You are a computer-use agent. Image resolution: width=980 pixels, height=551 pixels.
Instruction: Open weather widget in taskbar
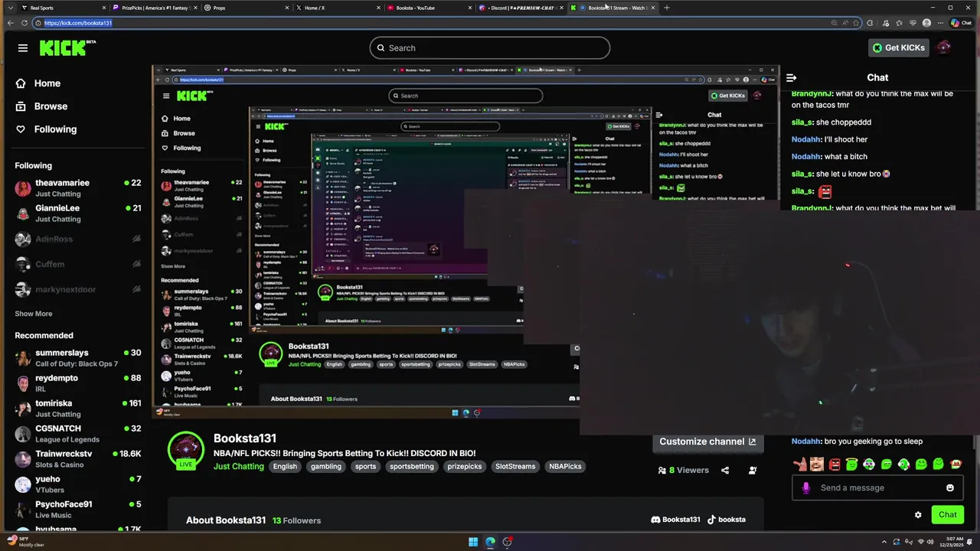tap(27, 542)
